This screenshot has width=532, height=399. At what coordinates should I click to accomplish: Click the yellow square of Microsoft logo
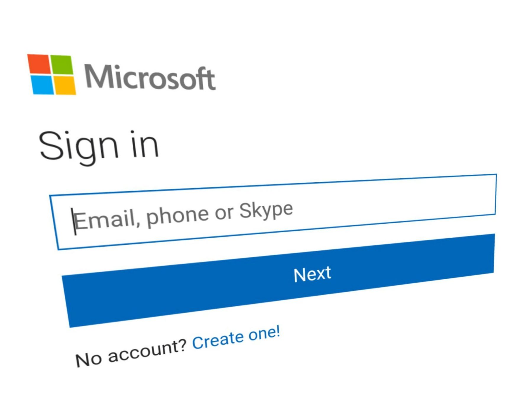pyautogui.click(x=65, y=86)
